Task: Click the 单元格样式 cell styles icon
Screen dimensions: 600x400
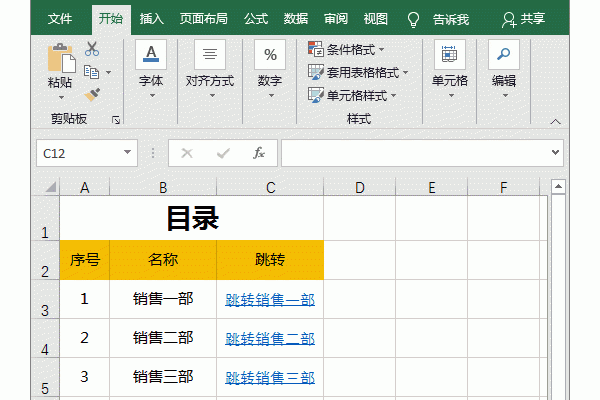Action: point(316,95)
